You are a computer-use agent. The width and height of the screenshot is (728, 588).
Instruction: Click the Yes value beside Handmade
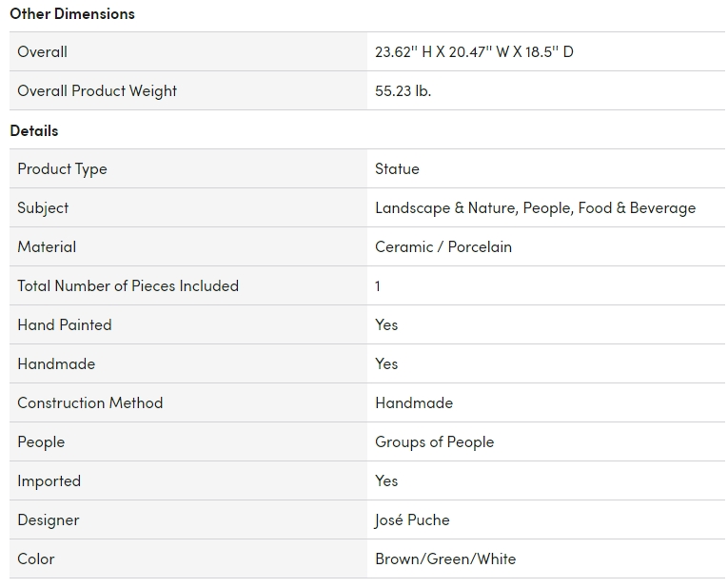point(386,363)
